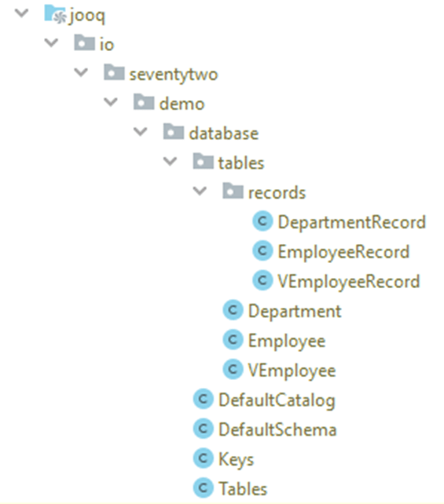Collapse the records package chevron

coord(200,191)
